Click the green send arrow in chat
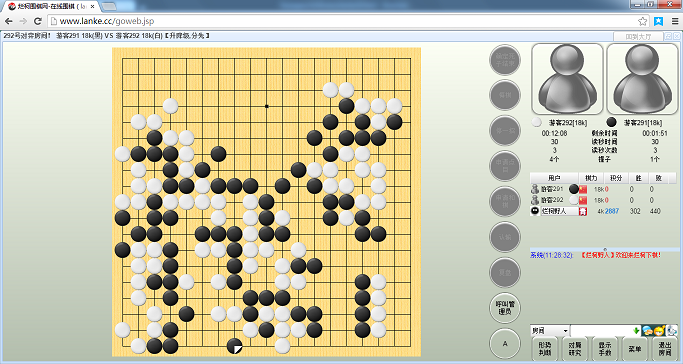 [x=636, y=331]
